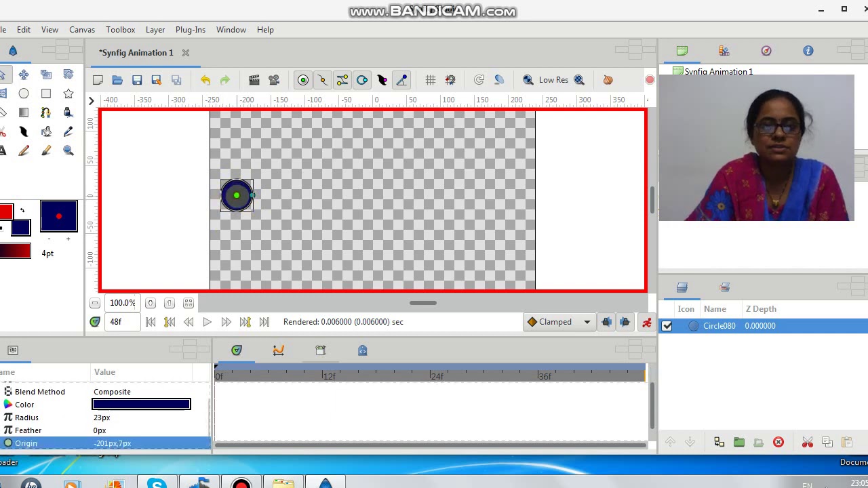Select the Eyedropper tool
Screen dimensions: 868x488
click(68, 131)
